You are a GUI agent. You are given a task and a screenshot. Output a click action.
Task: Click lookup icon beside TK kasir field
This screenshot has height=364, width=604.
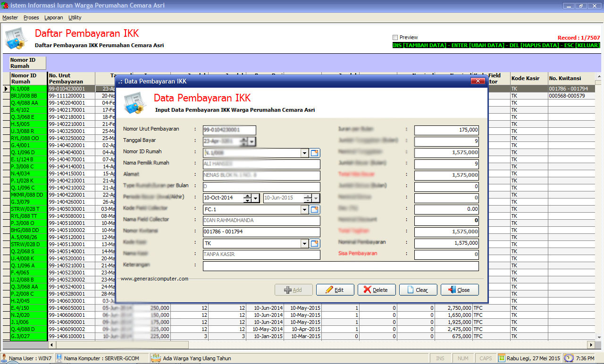[x=315, y=243]
